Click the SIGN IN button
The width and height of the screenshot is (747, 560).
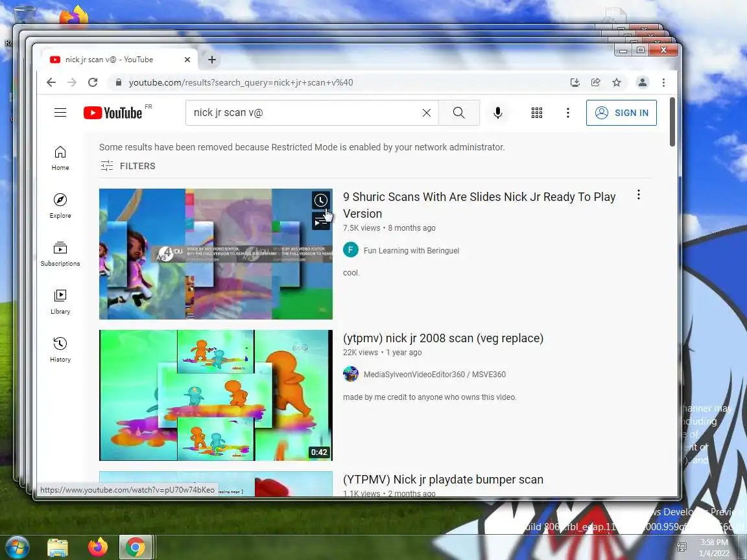click(x=621, y=113)
